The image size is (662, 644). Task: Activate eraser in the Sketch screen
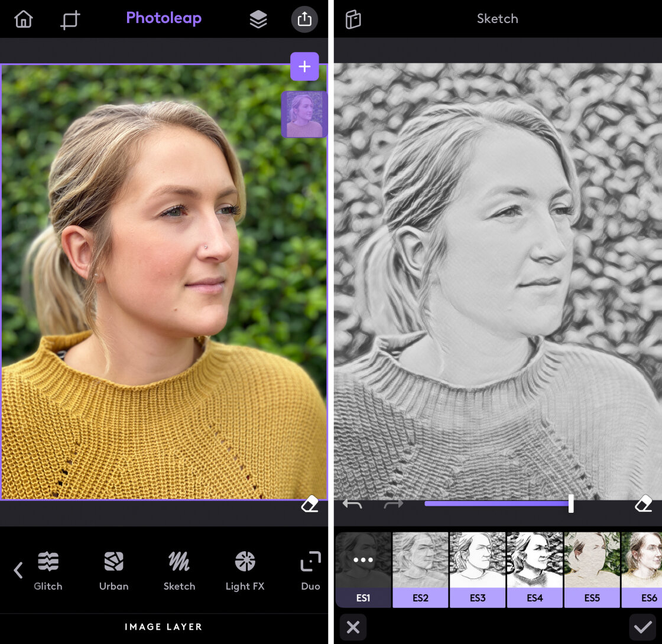pos(644,504)
